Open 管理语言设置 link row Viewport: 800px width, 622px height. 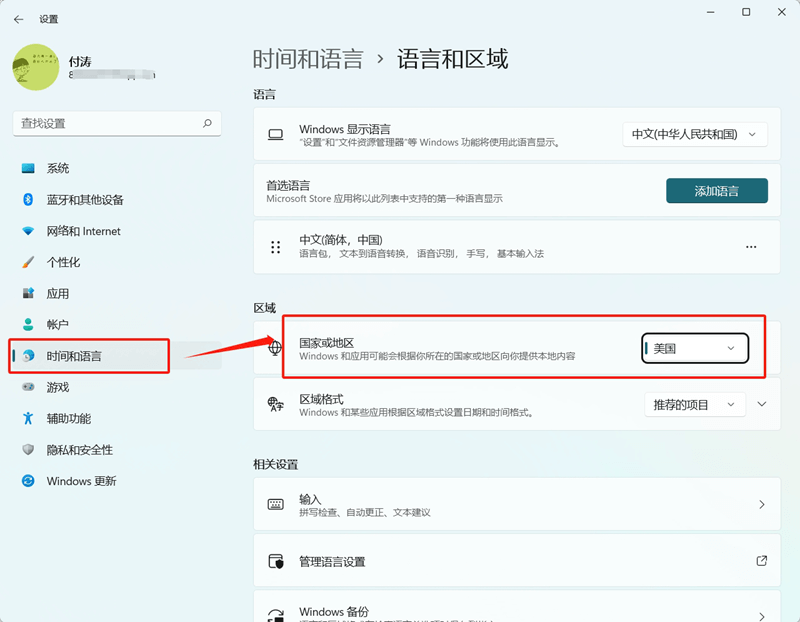(516, 561)
